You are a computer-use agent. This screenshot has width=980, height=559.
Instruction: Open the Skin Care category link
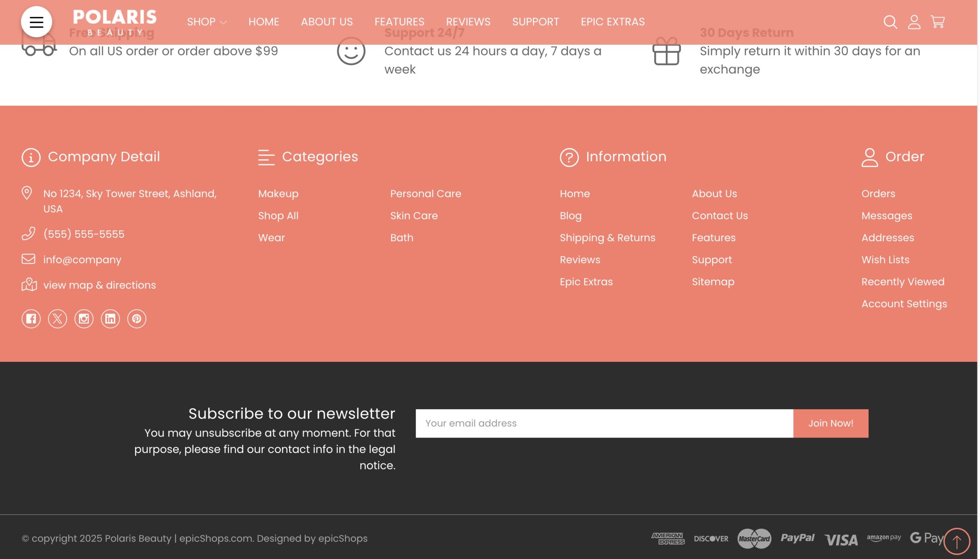pyautogui.click(x=414, y=216)
